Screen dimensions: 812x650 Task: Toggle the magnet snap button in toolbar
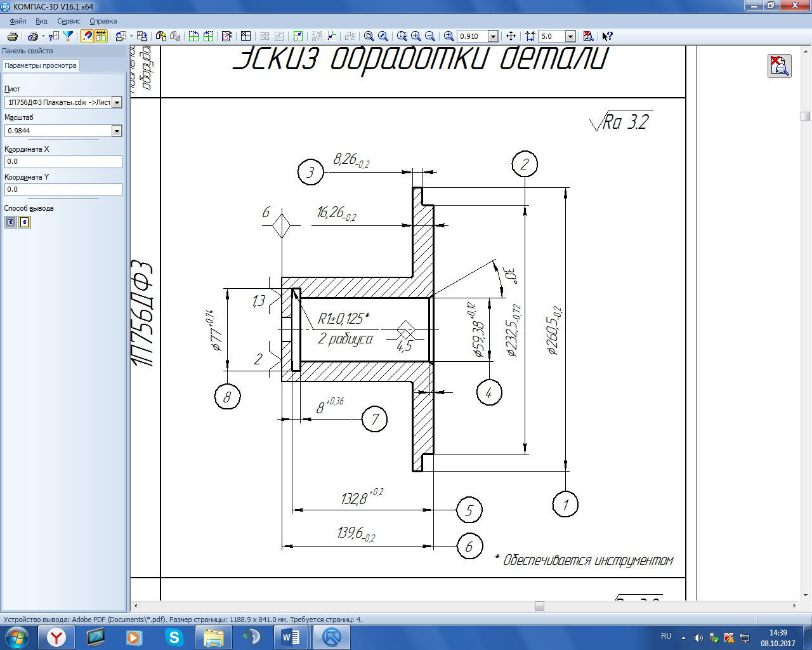pyautogui.click(x=87, y=36)
